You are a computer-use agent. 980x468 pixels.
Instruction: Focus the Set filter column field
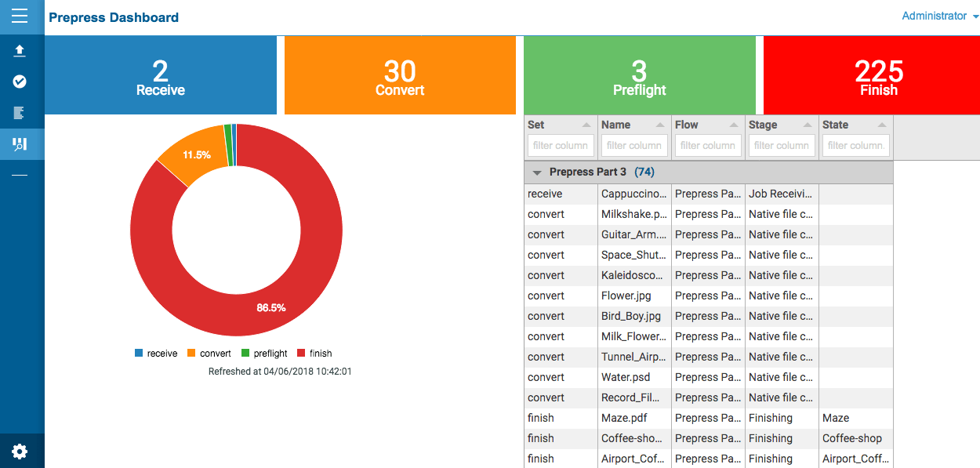(561, 145)
